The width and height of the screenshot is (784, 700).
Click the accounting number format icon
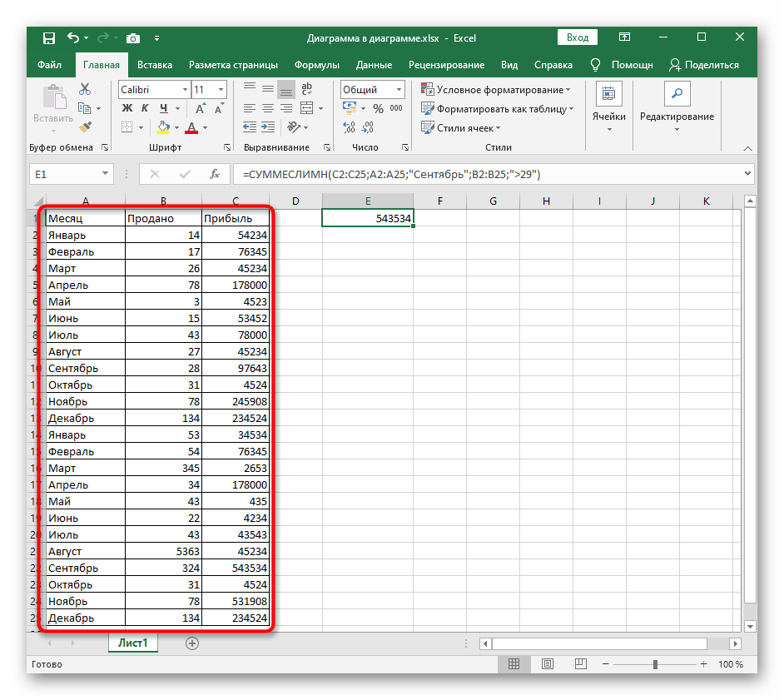pos(350,108)
